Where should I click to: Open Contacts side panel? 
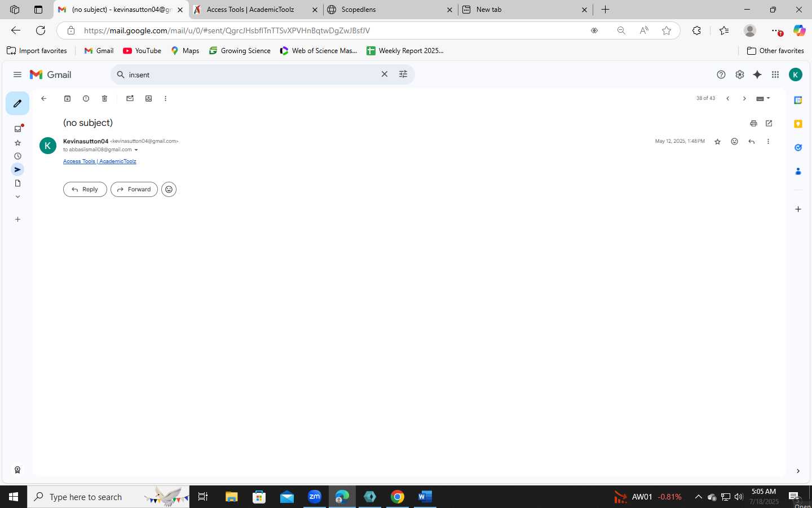click(x=798, y=171)
